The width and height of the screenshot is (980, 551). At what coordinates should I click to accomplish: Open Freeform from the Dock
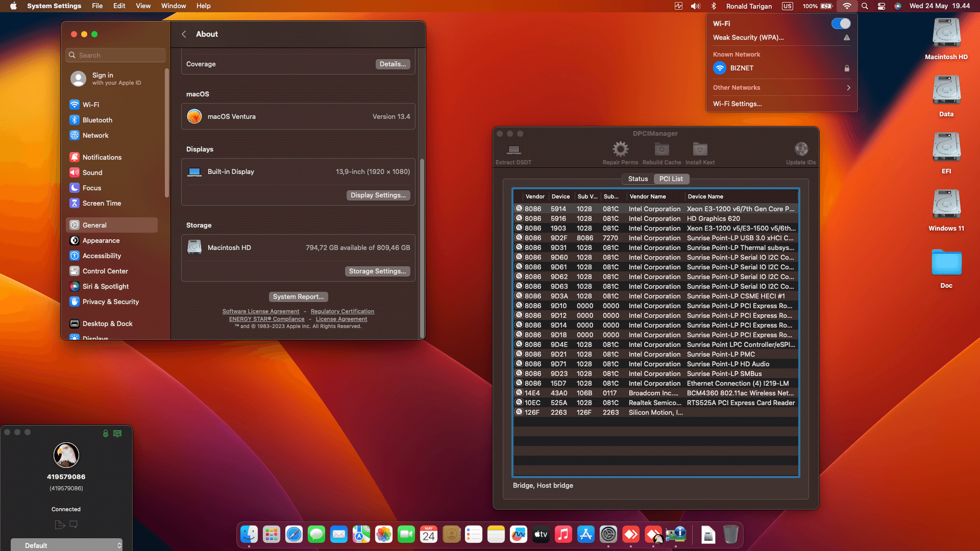tap(519, 534)
